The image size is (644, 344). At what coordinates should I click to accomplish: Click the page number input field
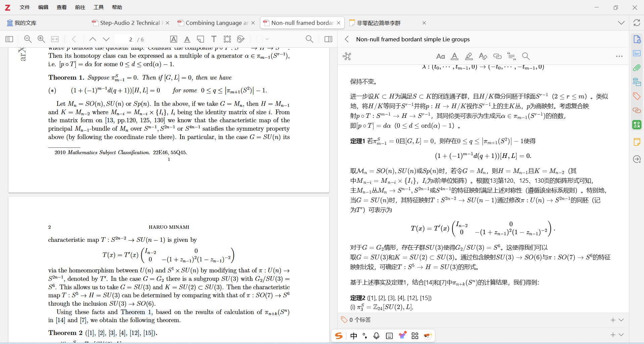(x=125, y=39)
